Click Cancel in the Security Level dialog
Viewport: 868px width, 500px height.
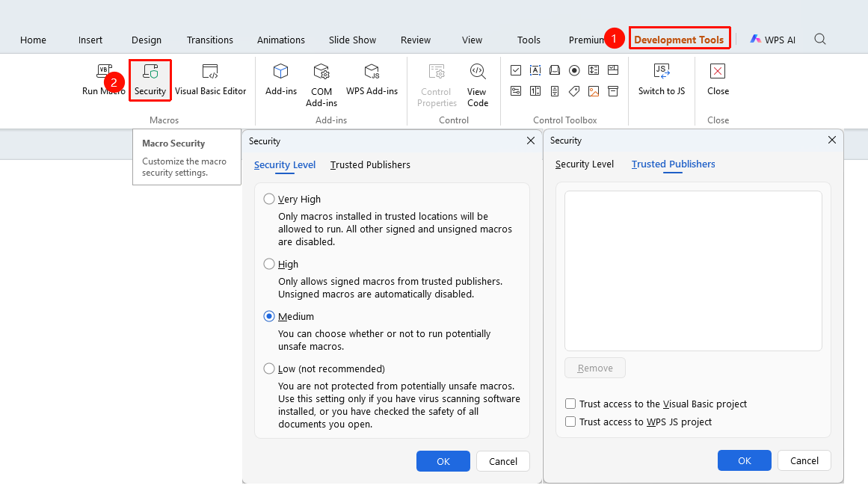[502, 461]
